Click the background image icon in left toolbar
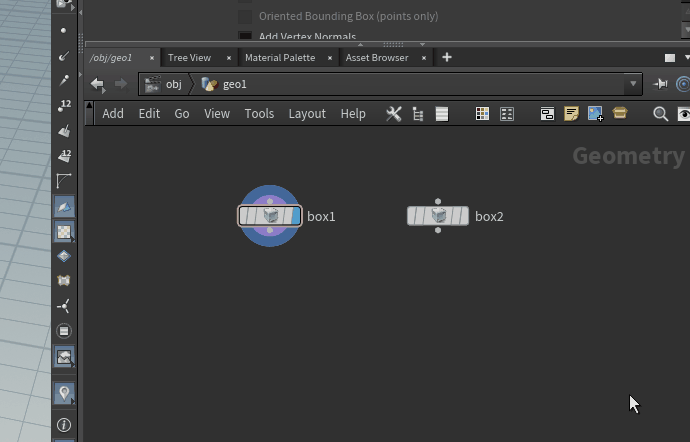Viewport: 690px width, 442px height. pyautogui.click(x=64, y=356)
